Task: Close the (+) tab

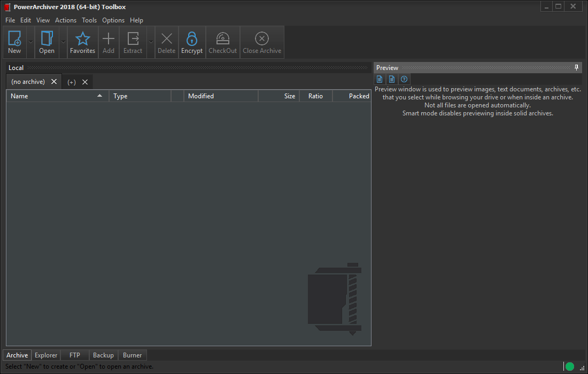Action: tap(85, 82)
